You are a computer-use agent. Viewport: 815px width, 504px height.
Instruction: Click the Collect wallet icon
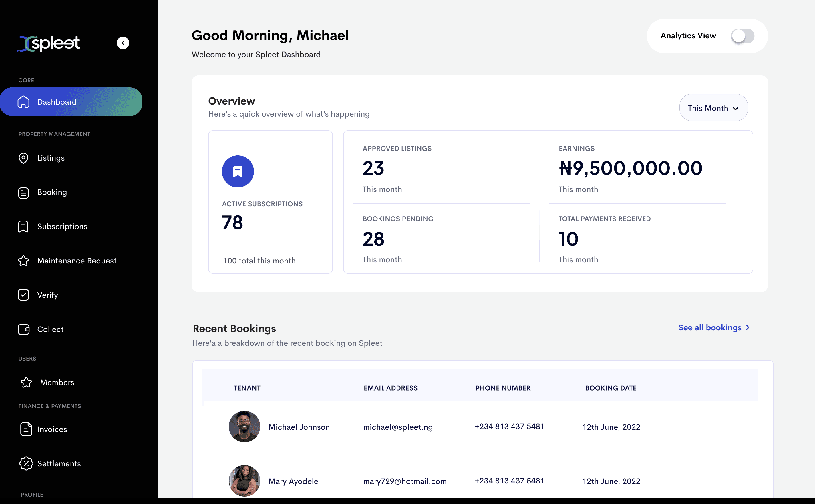[x=23, y=329]
